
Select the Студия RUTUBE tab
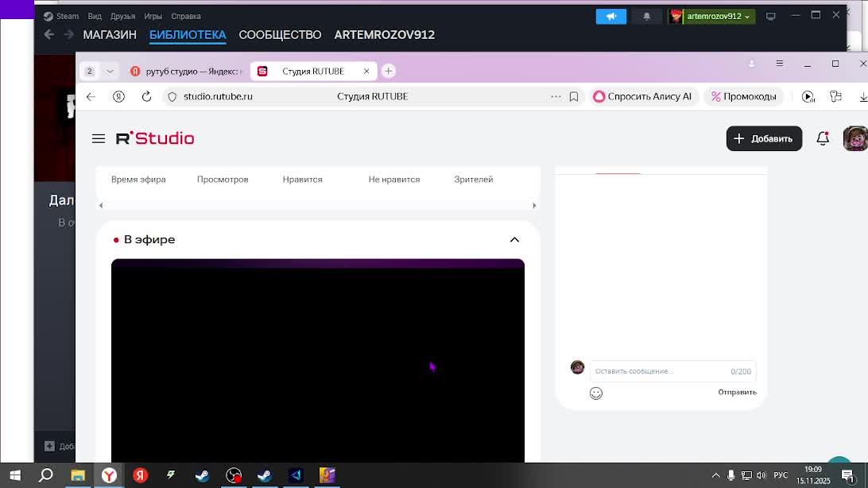click(x=313, y=72)
